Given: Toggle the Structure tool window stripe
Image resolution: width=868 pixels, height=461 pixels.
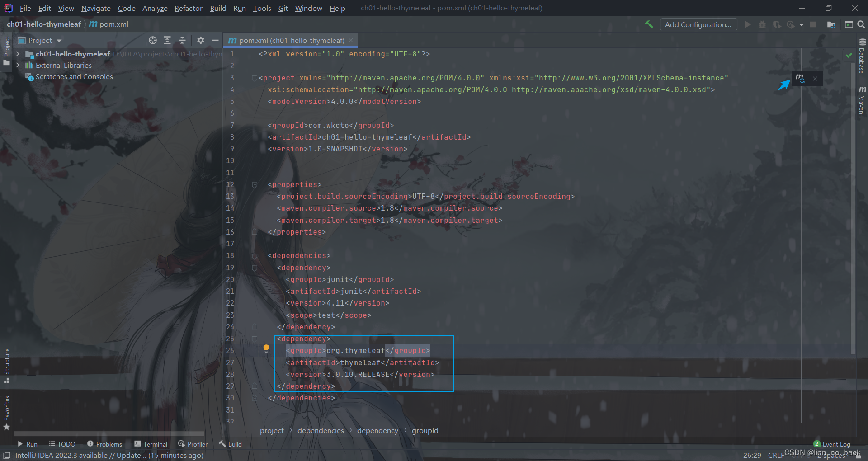Looking at the screenshot, I should point(6,366).
